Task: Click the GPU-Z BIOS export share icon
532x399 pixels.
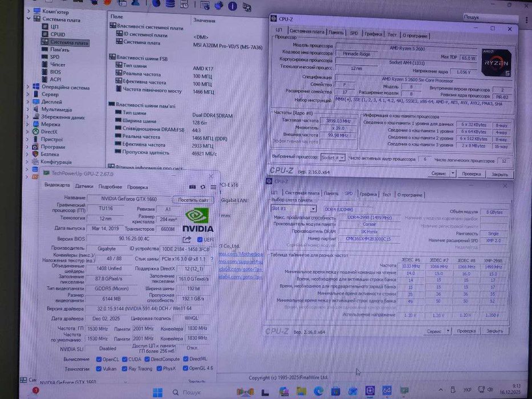Action: [186, 240]
